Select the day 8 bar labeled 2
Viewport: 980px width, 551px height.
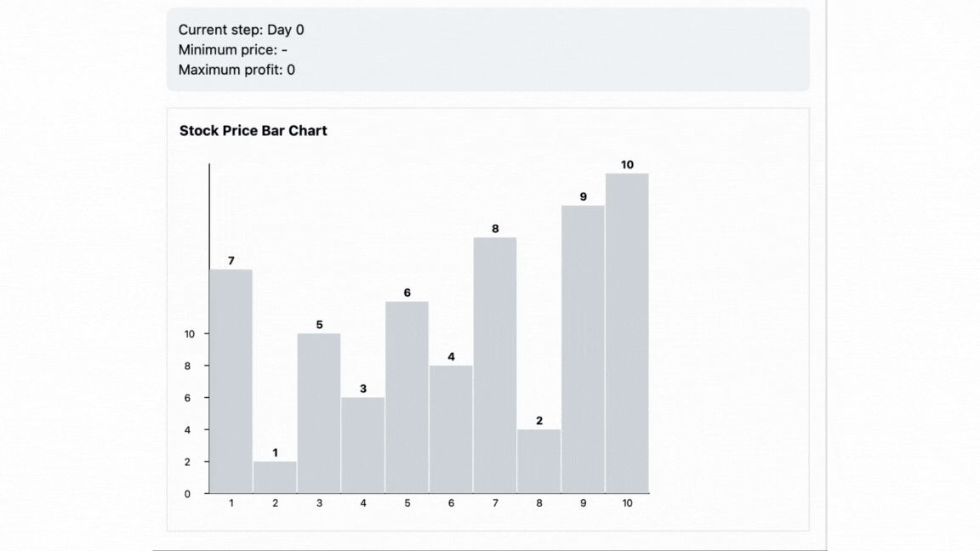point(538,462)
